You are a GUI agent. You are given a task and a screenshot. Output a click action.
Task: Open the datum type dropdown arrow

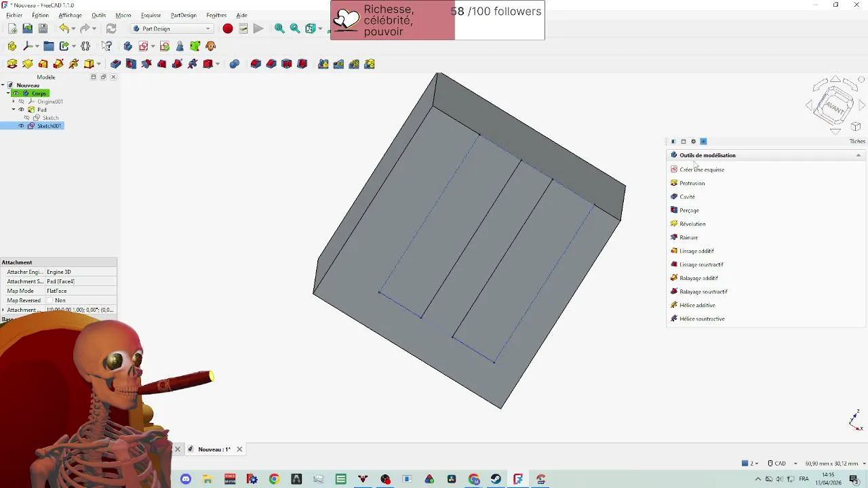click(37, 46)
